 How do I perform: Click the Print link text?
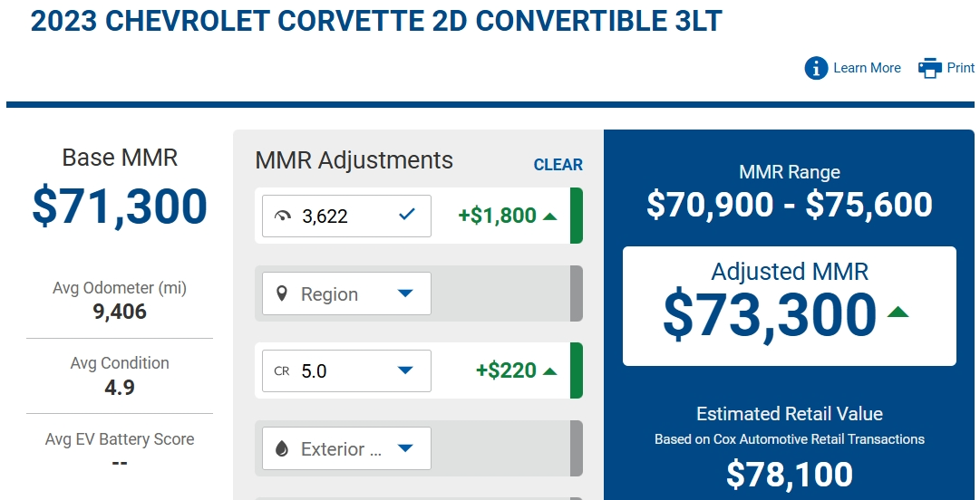coord(961,68)
